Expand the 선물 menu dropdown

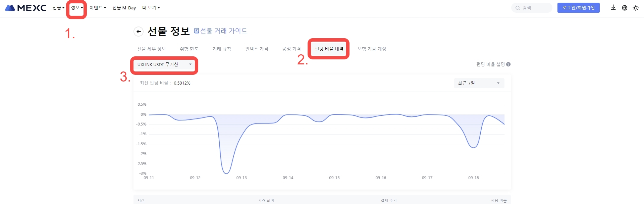coord(58,8)
